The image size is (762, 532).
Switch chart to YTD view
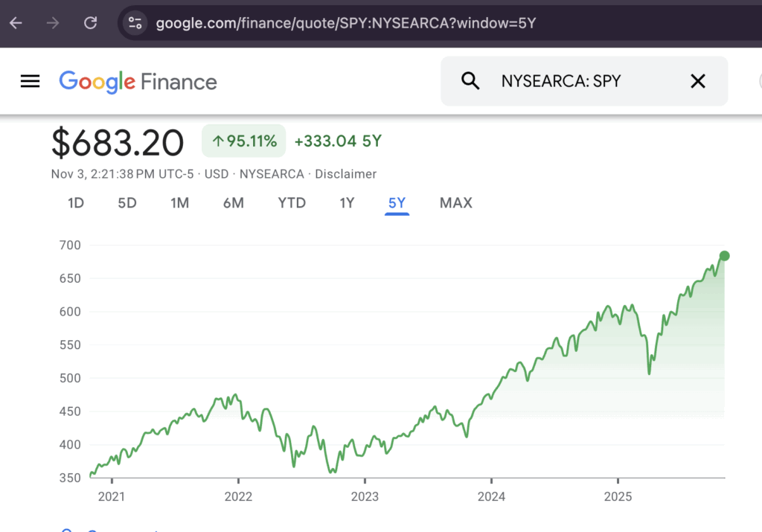[x=292, y=202]
